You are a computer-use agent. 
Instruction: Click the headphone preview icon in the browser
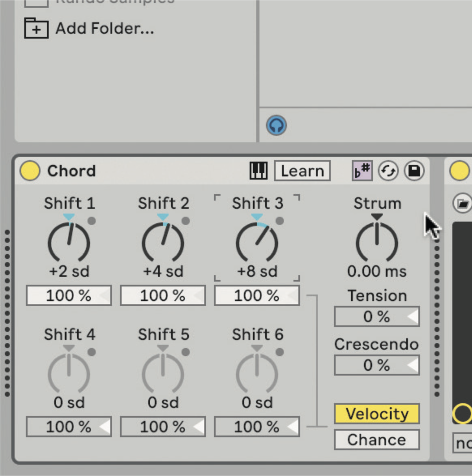[x=277, y=125]
